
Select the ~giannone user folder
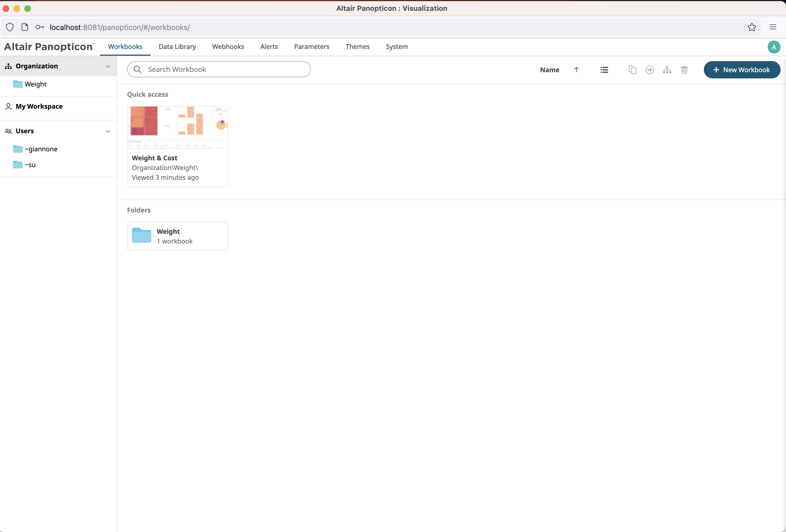click(41, 149)
